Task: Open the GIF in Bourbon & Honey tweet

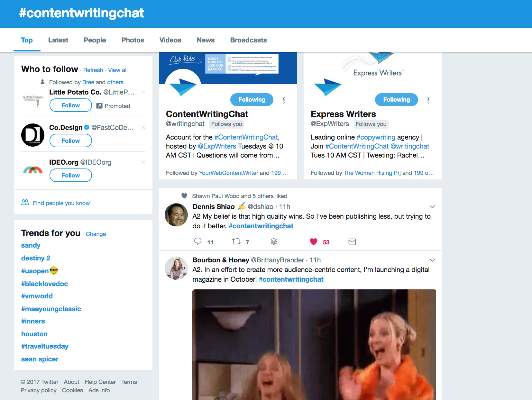Action: coord(314,344)
